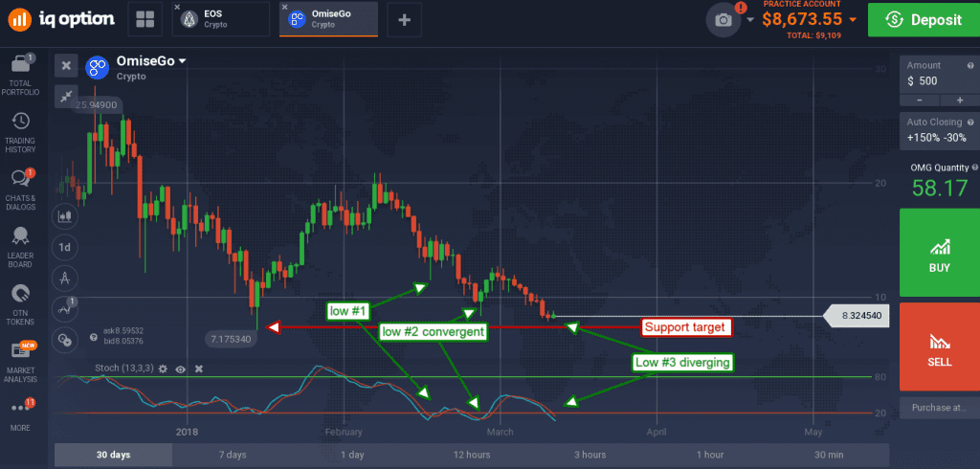This screenshot has height=469, width=980.
Task: Change chart type with candlestick icon
Action: tap(64, 216)
